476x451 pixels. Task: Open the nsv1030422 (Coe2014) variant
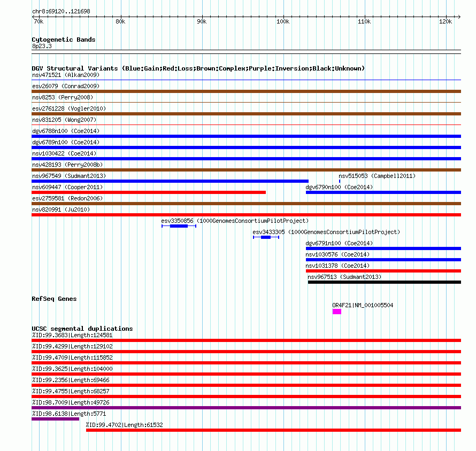pos(64,153)
